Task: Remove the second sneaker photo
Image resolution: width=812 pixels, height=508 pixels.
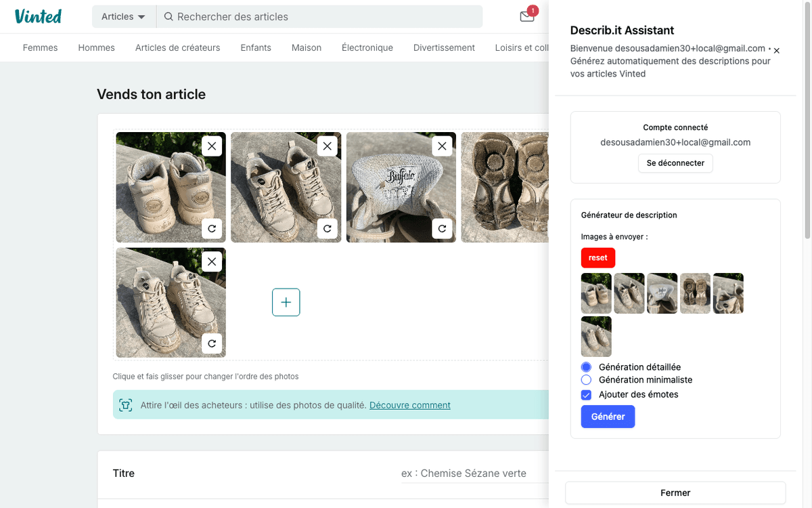Action: point(327,146)
